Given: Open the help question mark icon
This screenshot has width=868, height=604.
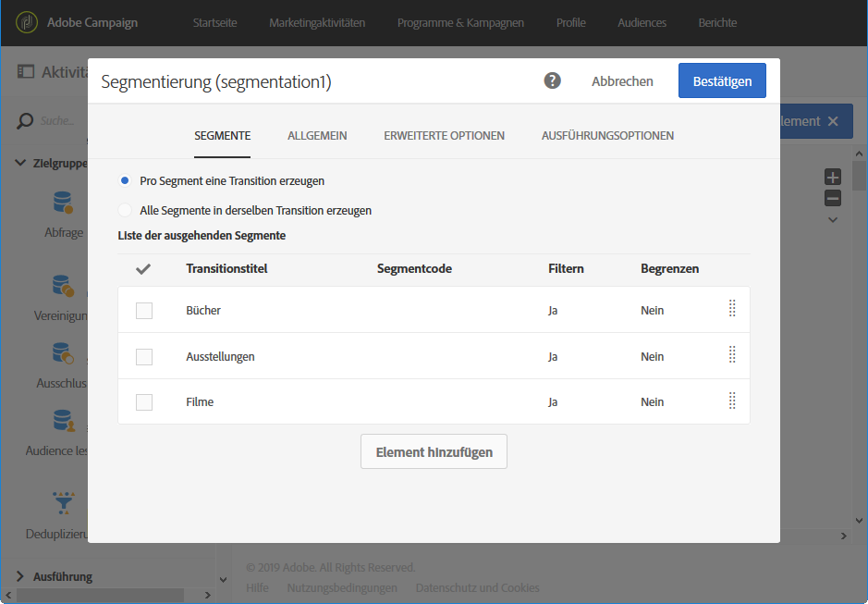Looking at the screenshot, I should point(553,80).
